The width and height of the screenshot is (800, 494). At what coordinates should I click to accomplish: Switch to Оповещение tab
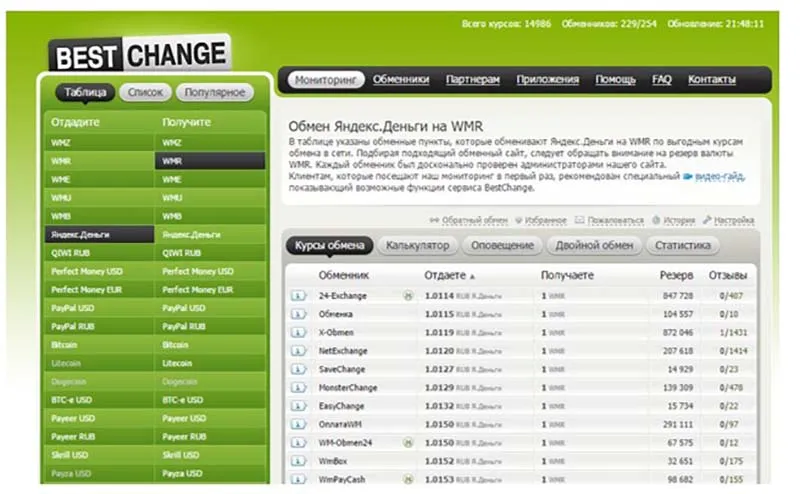[502, 245]
